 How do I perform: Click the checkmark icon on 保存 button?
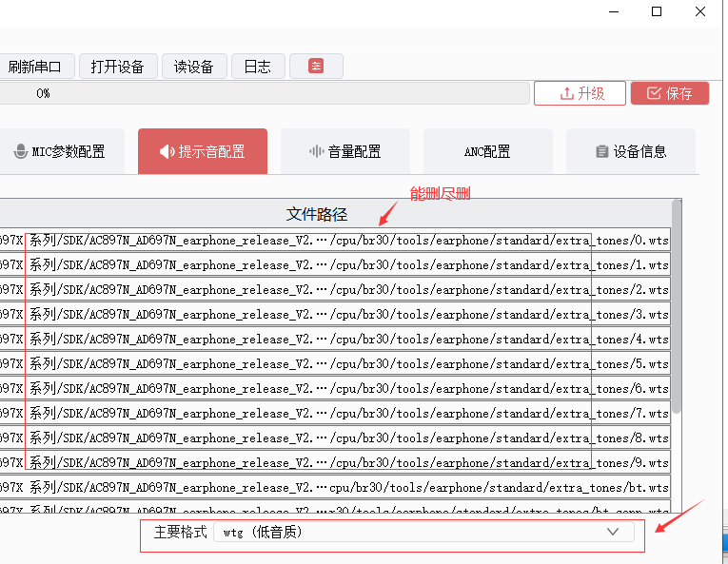(x=654, y=93)
